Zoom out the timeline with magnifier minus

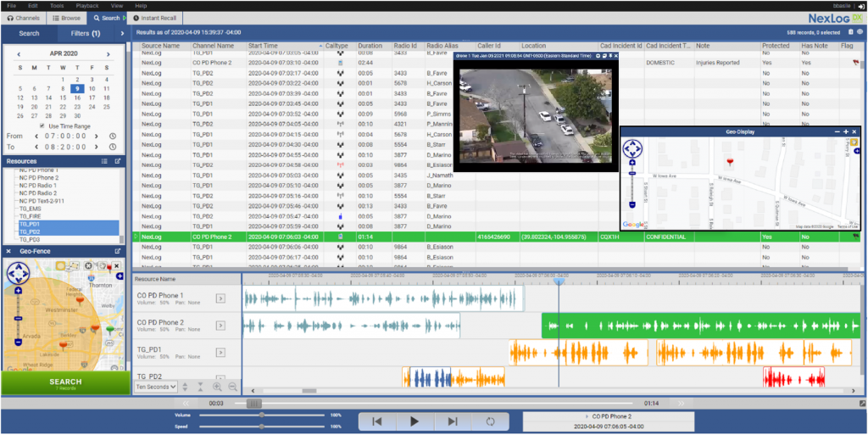click(232, 388)
